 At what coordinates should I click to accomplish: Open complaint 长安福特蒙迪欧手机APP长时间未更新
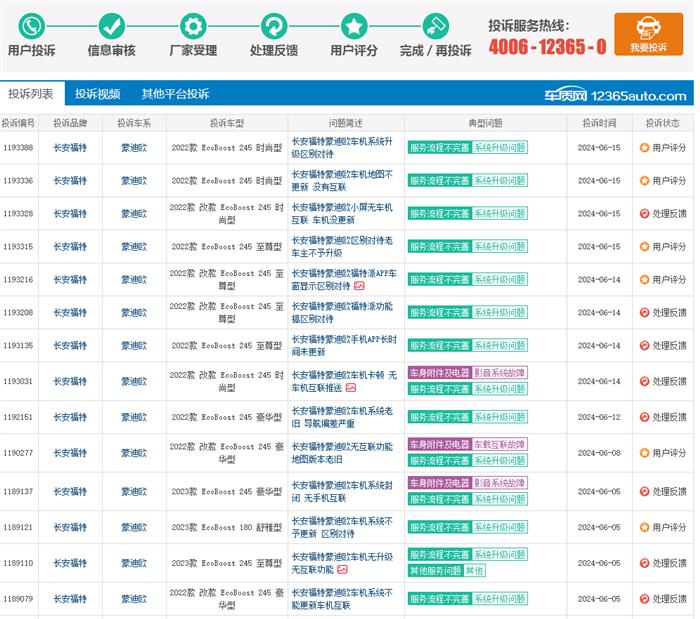point(344,345)
